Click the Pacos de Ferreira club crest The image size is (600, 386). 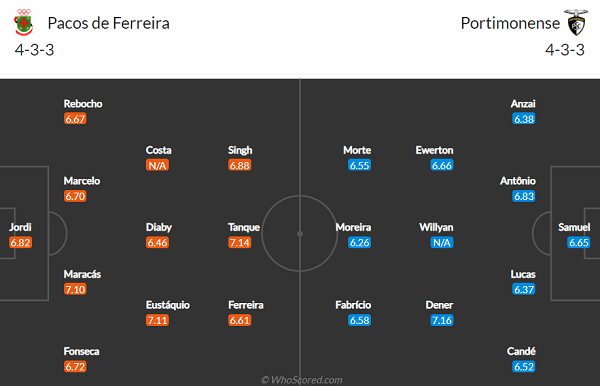click(24, 23)
